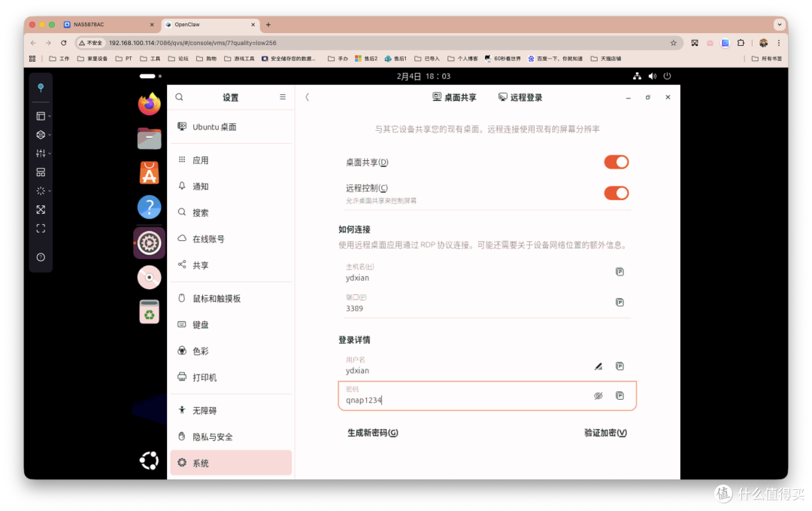
Task: Open the 共享 settings category
Action: 231,266
